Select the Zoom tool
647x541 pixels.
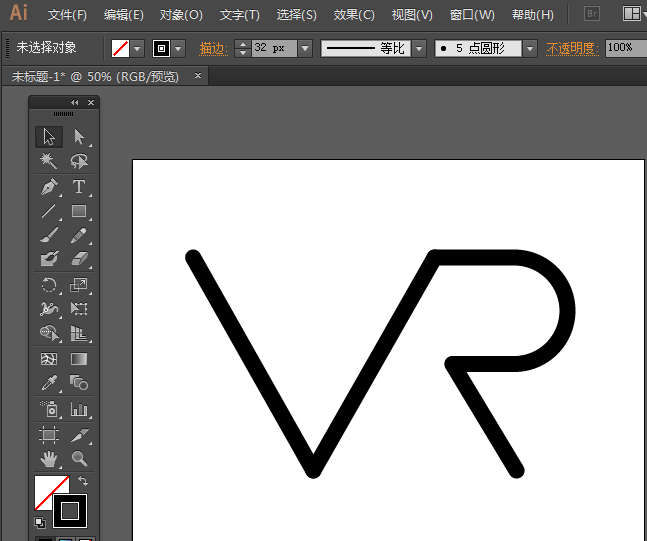pos(79,459)
